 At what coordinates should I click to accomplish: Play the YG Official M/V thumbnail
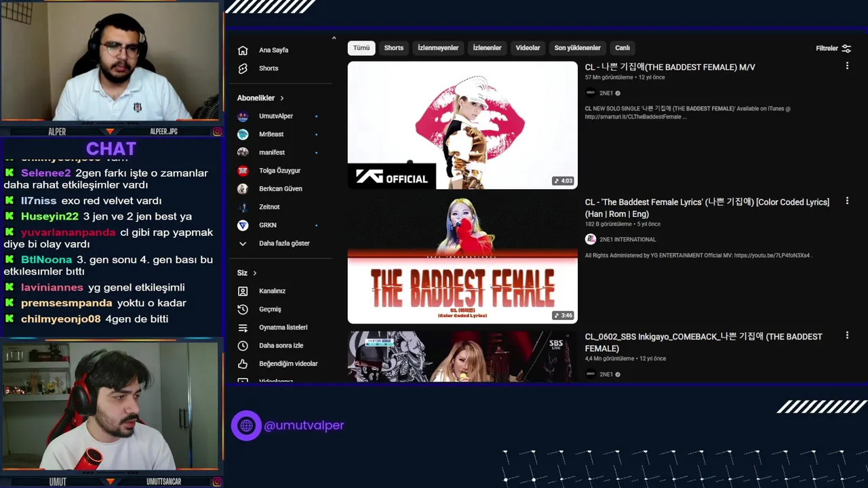point(462,125)
